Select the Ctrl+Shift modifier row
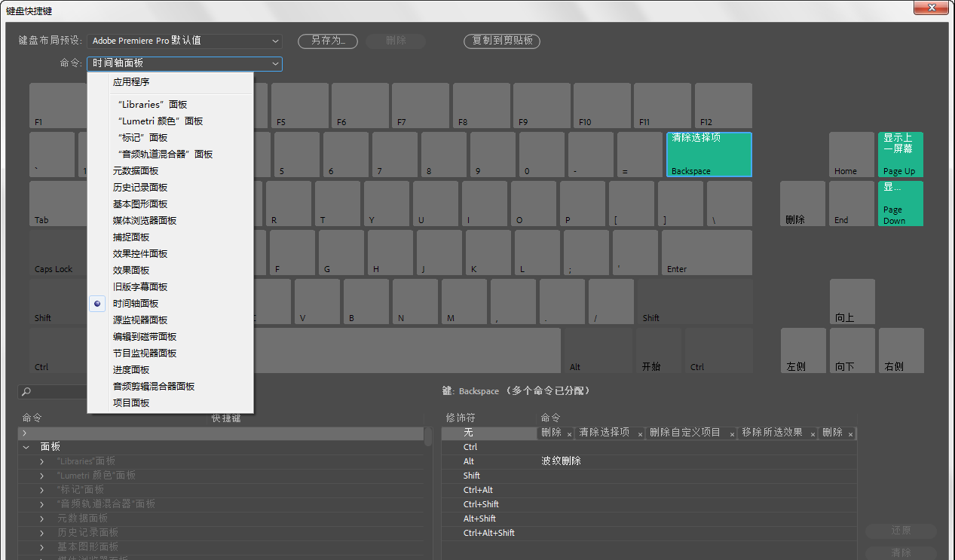 click(x=649, y=504)
